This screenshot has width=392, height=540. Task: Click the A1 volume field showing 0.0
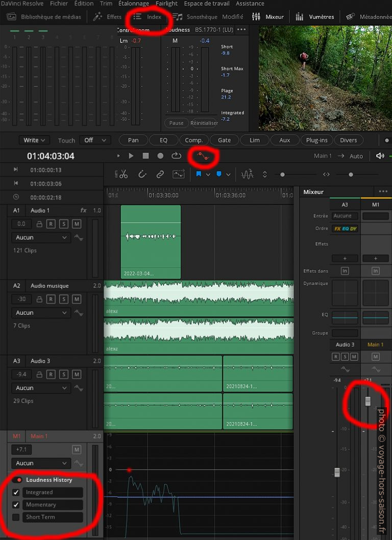click(21, 224)
